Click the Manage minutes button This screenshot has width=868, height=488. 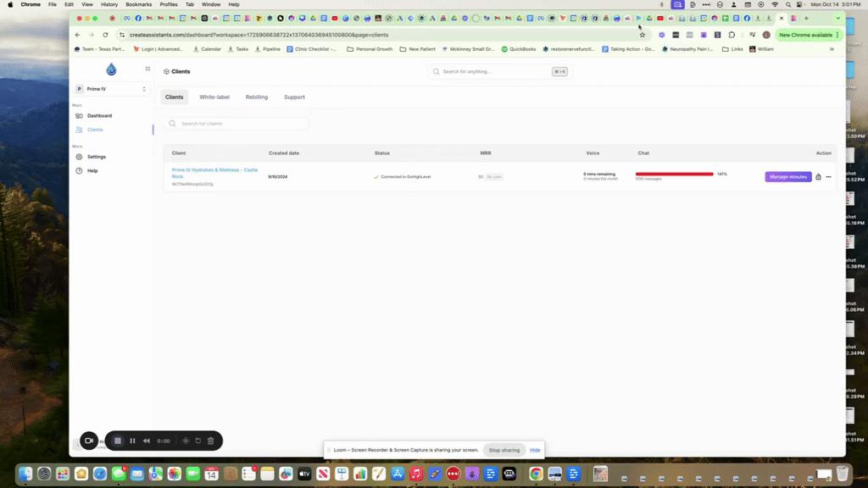coord(787,176)
